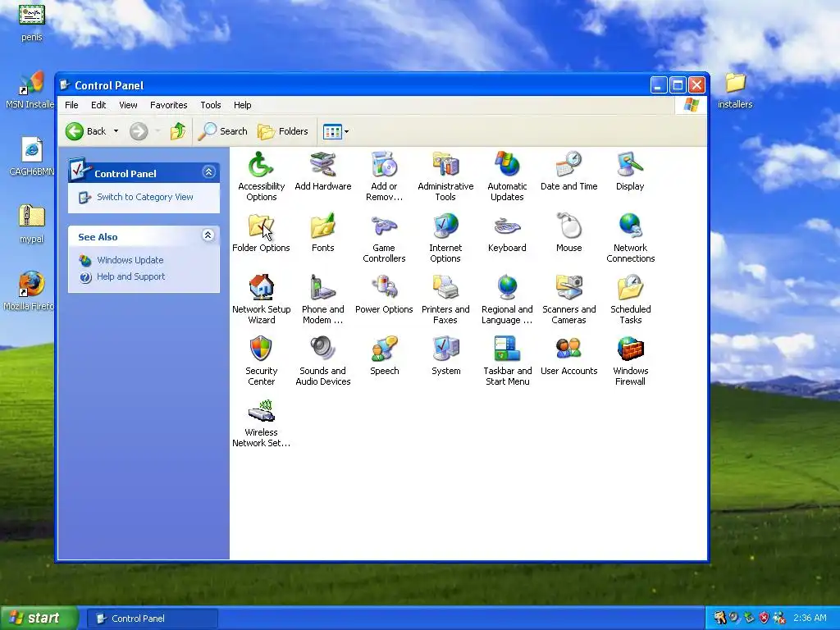Open Security Center icon

coord(261,361)
